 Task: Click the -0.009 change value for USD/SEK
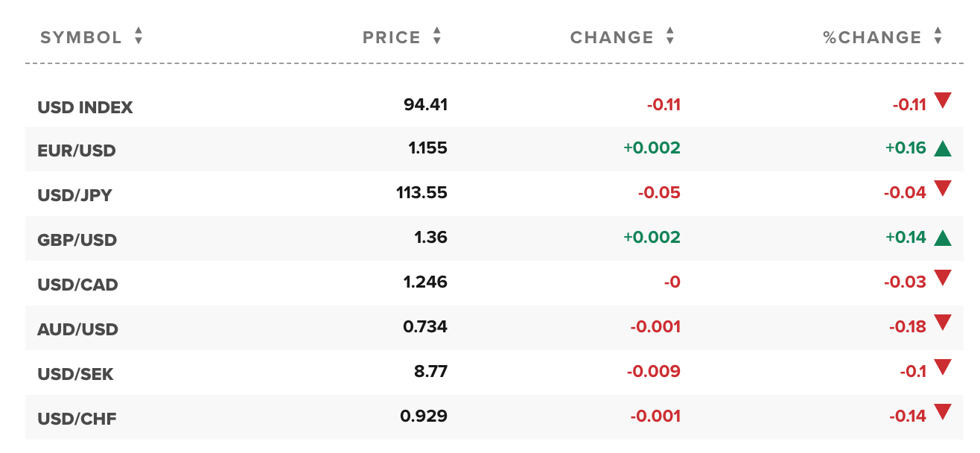click(x=655, y=372)
